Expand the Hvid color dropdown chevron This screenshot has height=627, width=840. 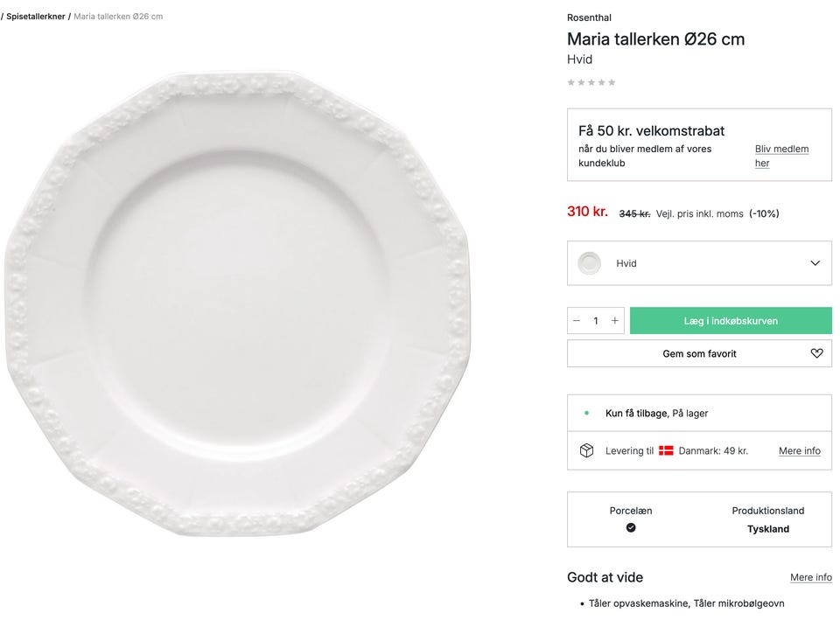[815, 263]
